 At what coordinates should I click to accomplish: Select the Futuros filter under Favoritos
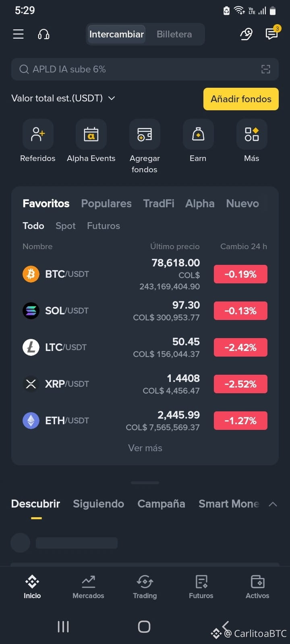[x=104, y=226]
